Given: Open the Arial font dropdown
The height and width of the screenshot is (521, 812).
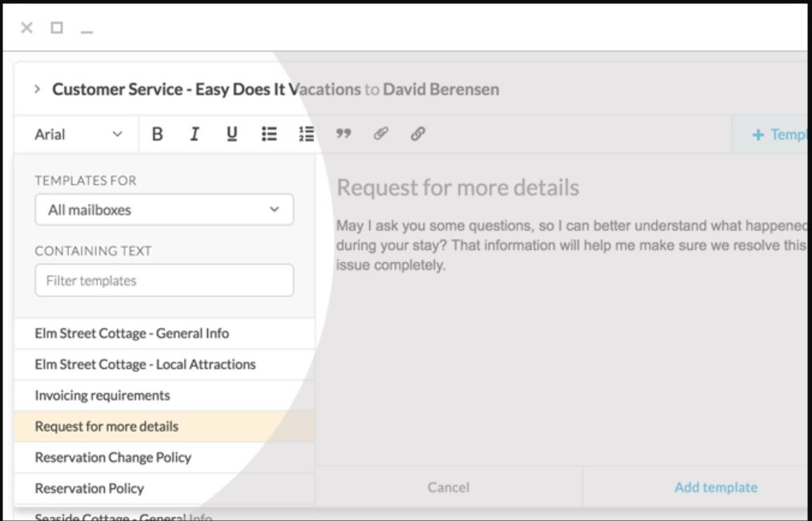Looking at the screenshot, I should [x=77, y=135].
